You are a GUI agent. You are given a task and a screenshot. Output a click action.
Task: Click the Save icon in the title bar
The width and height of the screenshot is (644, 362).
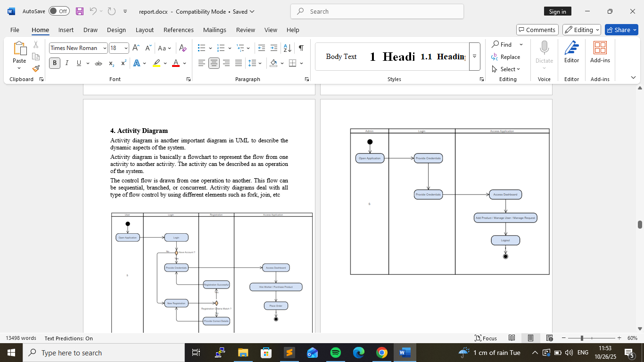click(80, 11)
